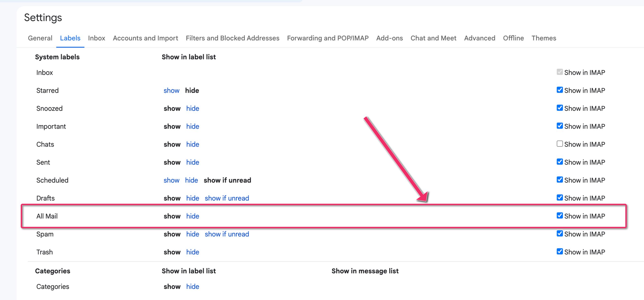This screenshot has height=300, width=644.
Task: Hide the Snoozed label from list
Action: (192, 108)
